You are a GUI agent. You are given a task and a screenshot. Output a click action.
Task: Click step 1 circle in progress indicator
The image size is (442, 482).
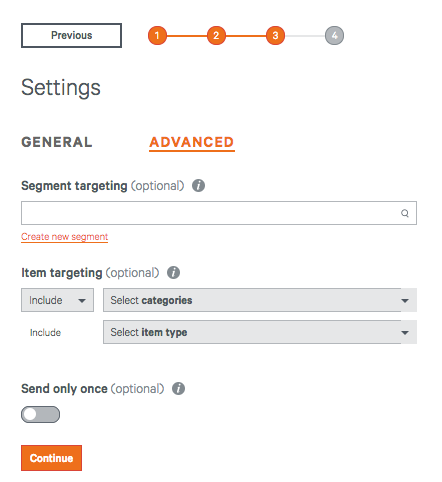point(157,35)
